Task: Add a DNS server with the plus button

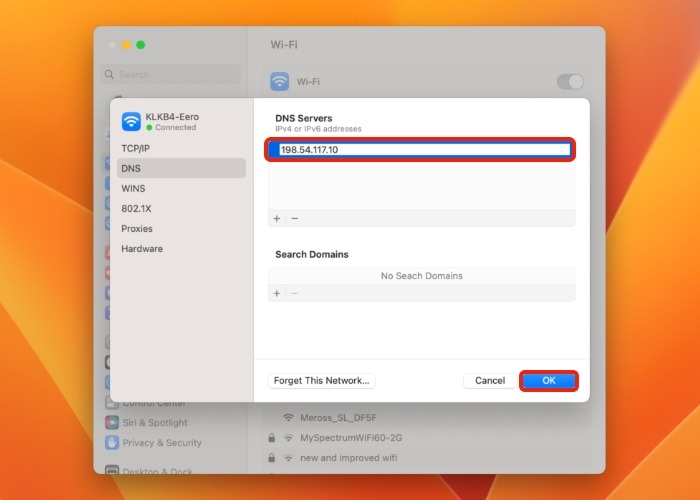Action: 277,218
